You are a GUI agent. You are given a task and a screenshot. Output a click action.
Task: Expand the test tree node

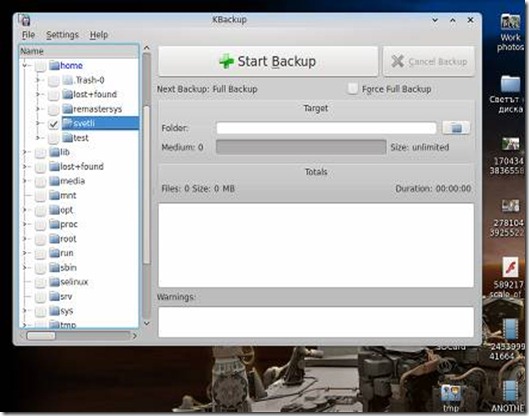click(x=38, y=138)
